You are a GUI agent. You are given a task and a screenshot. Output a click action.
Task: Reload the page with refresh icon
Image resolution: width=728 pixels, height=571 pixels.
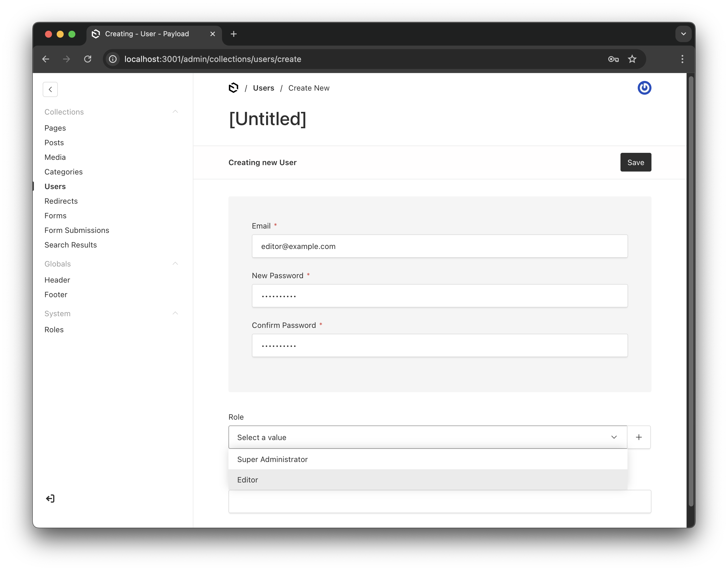coord(88,59)
